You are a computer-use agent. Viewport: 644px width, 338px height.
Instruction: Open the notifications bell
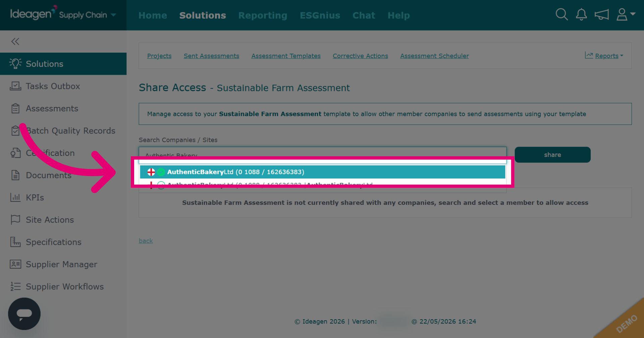click(x=581, y=15)
